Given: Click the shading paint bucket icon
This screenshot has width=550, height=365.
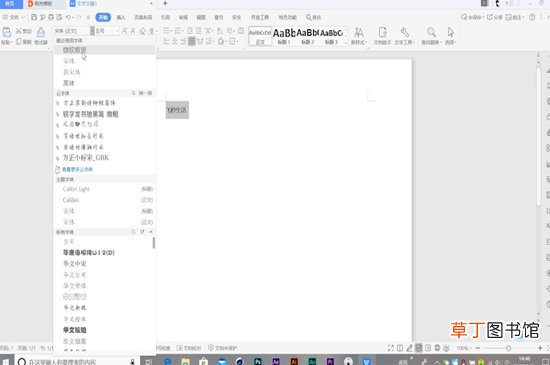Looking at the screenshot, I should point(221,41).
